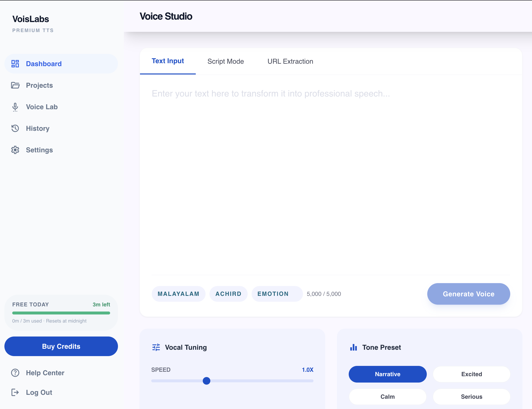Click the Voice Lab microphone icon
Viewport: 532px width, 409px height.
click(15, 107)
